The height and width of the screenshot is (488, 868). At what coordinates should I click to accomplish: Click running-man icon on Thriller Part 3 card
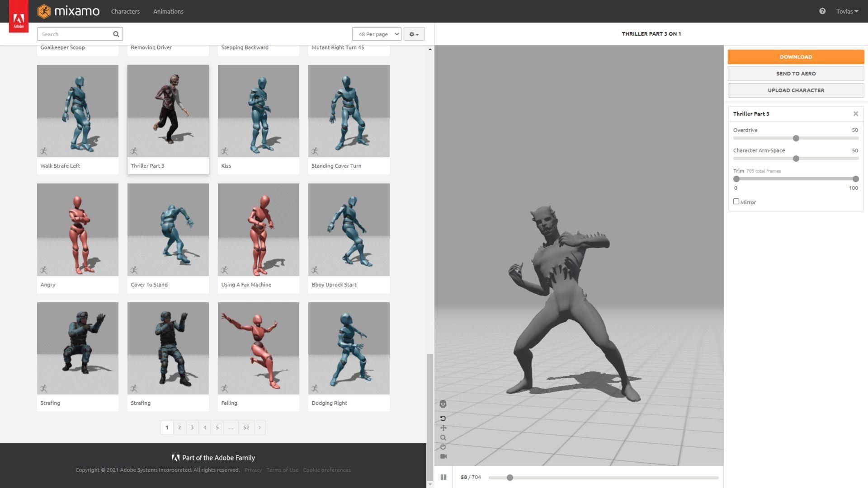134,151
